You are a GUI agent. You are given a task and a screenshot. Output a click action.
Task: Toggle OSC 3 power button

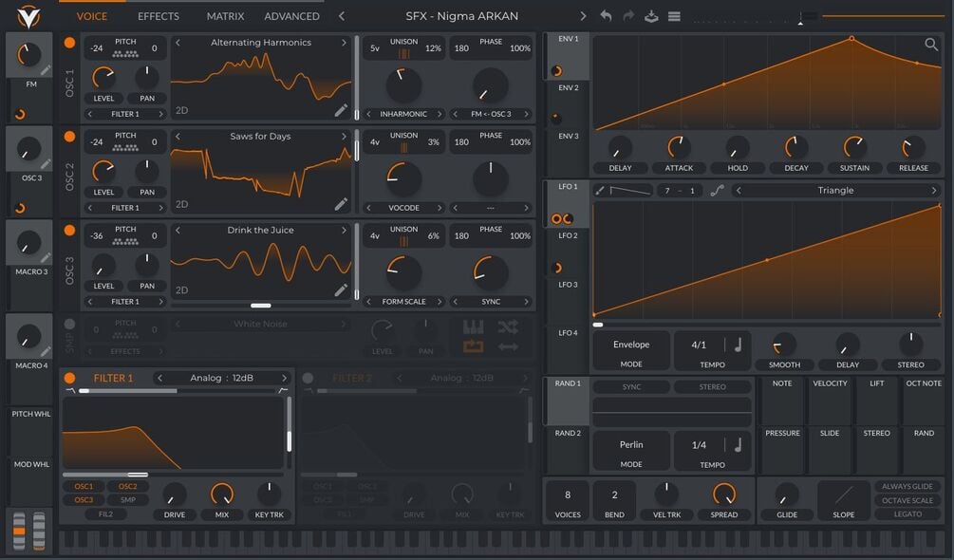[69, 230]
